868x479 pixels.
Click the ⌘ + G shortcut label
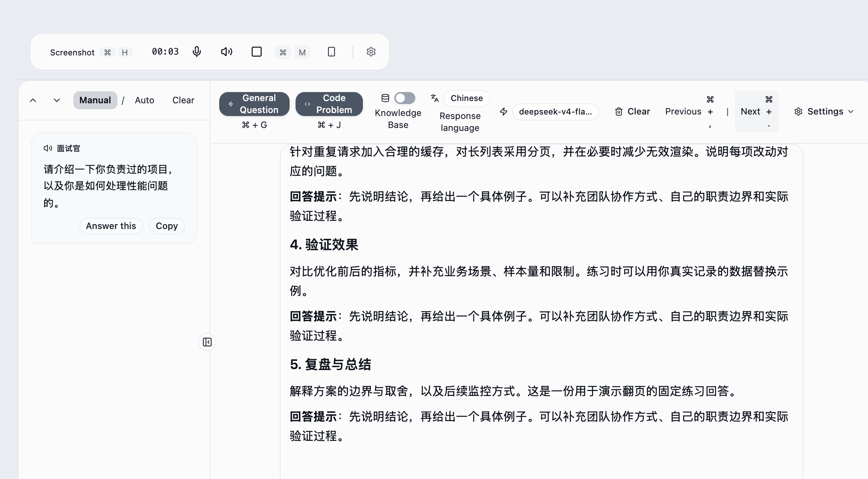[254, 125]
